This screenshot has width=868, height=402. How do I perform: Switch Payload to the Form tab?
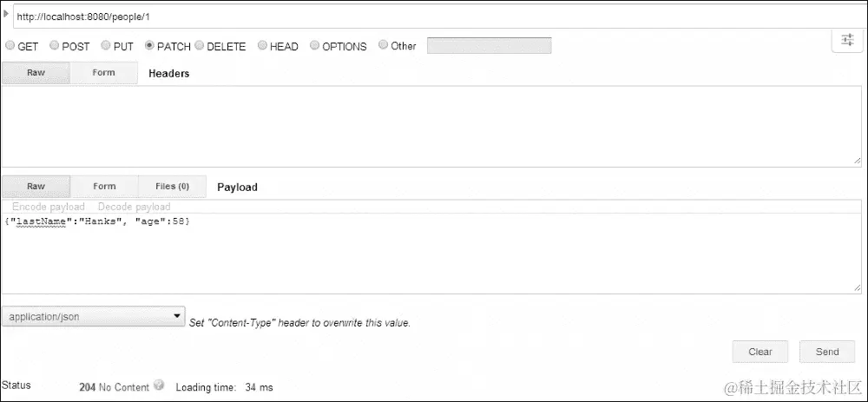point(104,186)
